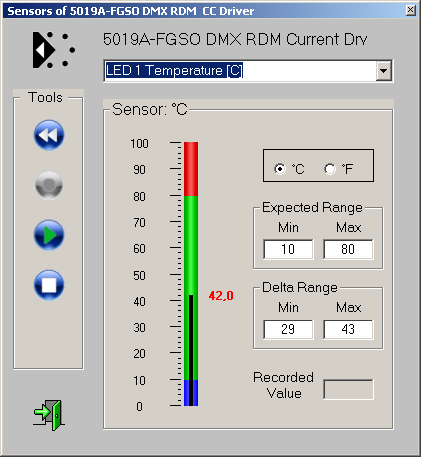Click the Expected Range Min field
The height and width of the screenshot is (457, 421).
288,249
